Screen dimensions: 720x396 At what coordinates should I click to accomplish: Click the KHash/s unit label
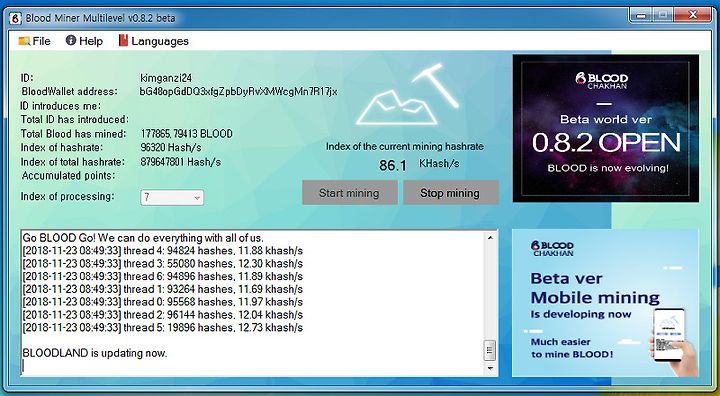pos(439,164)
